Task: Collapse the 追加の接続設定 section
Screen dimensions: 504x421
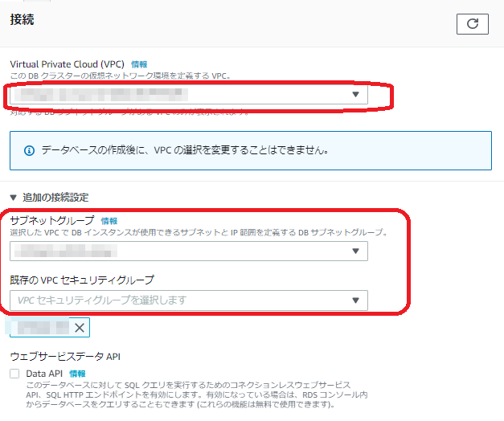Action: [13, 198]
